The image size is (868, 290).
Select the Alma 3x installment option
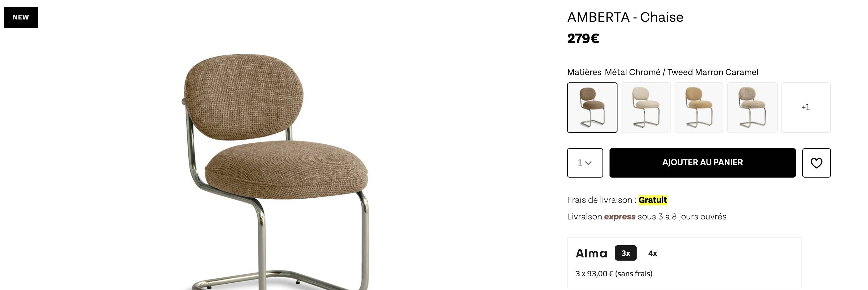pos(626,253)
